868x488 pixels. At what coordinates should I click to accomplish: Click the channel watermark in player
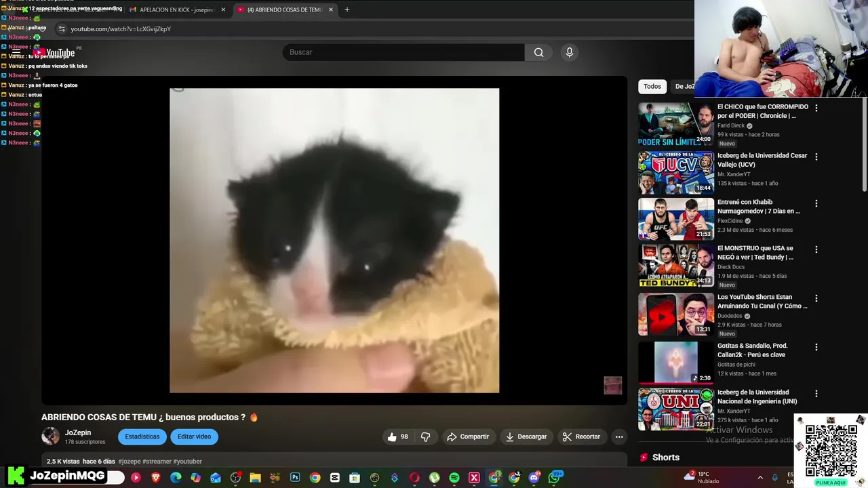pos(613,385)
